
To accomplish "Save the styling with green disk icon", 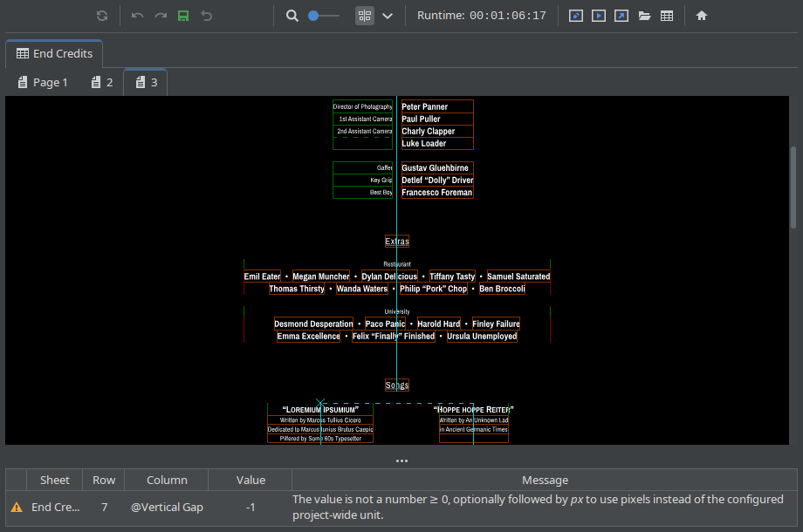I will 183,16.
